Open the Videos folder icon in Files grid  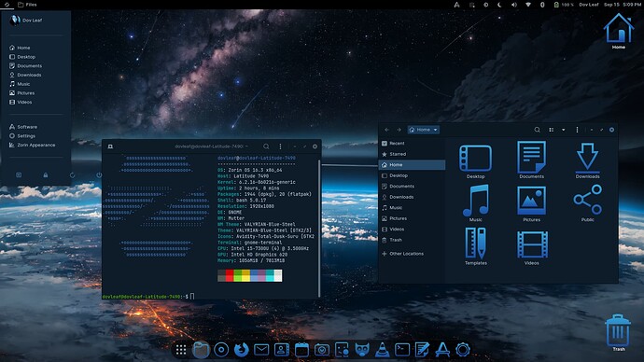tap(532, 247)
